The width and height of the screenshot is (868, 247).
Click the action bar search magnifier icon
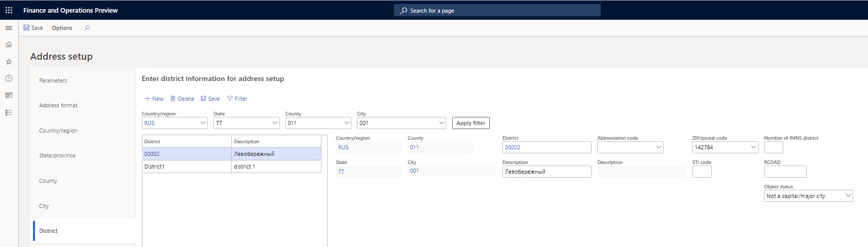pos(87,28)
